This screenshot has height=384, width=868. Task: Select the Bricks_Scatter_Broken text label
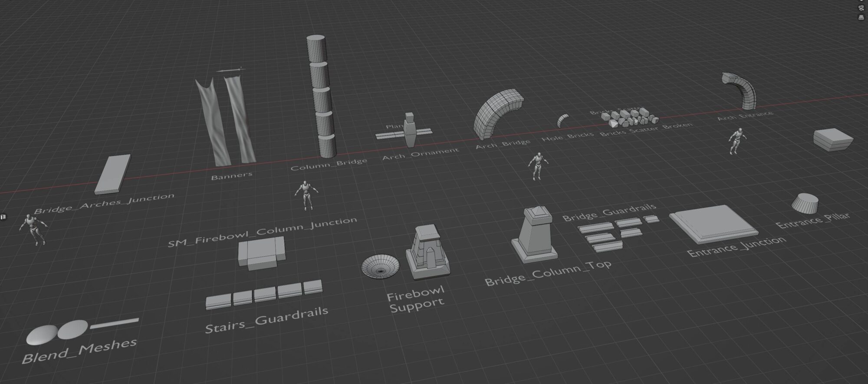pos(646,129)
